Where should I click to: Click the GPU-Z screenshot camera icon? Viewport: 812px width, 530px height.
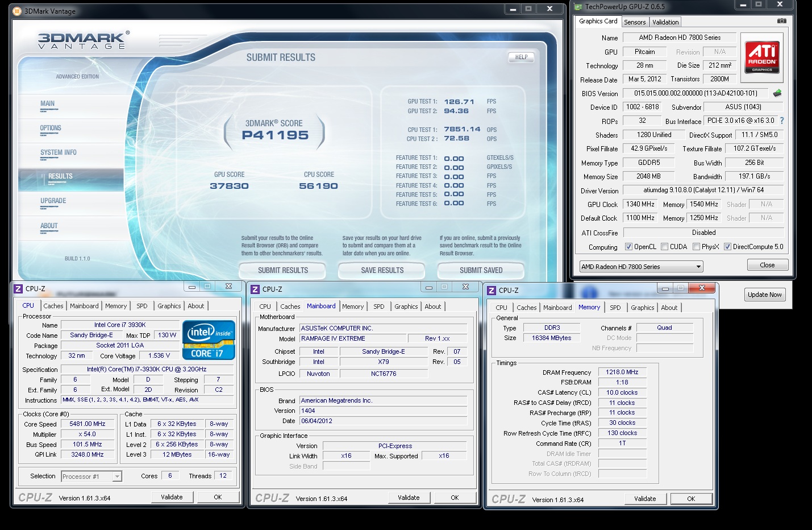(x=782, y=21)
